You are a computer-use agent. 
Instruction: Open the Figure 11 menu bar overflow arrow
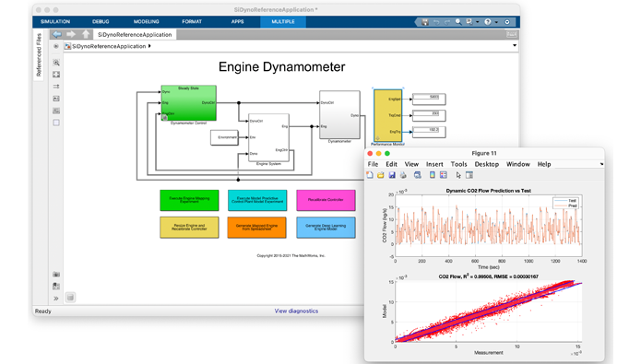pos(601,164)
